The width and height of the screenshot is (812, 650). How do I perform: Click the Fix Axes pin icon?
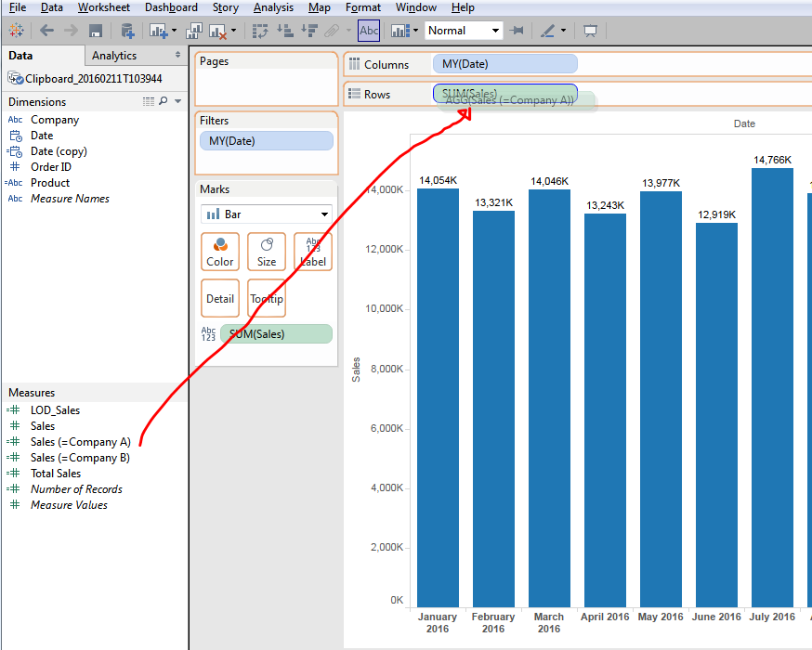click(517, 31)
